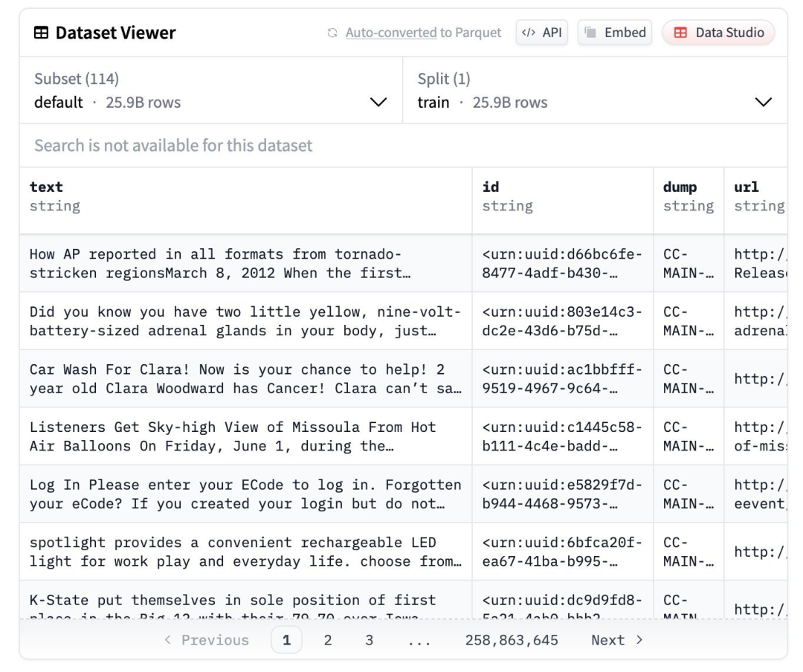Select page 1 in pagination
The height and width of the screenshot is (672, 803).
[x=286, y=640]
